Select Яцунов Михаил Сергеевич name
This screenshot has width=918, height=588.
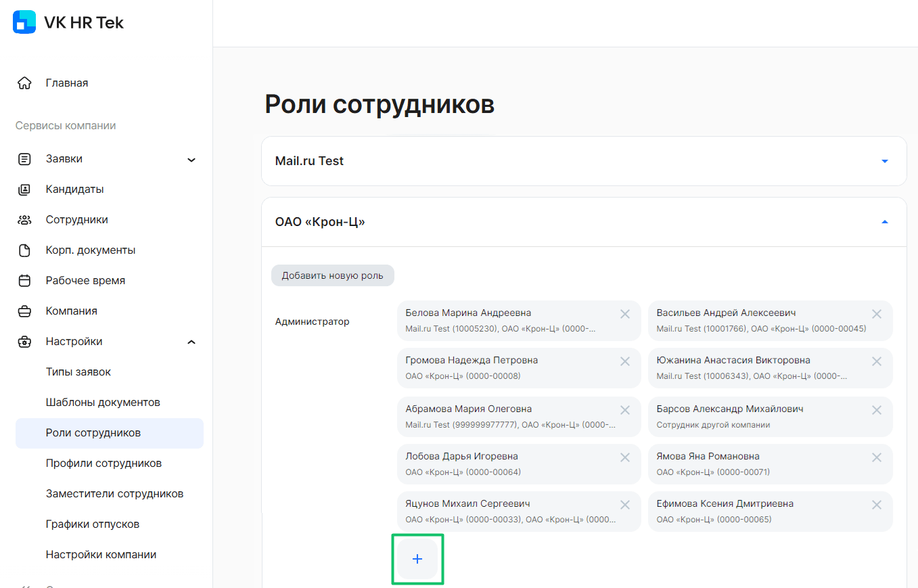[x=467, y=503]
